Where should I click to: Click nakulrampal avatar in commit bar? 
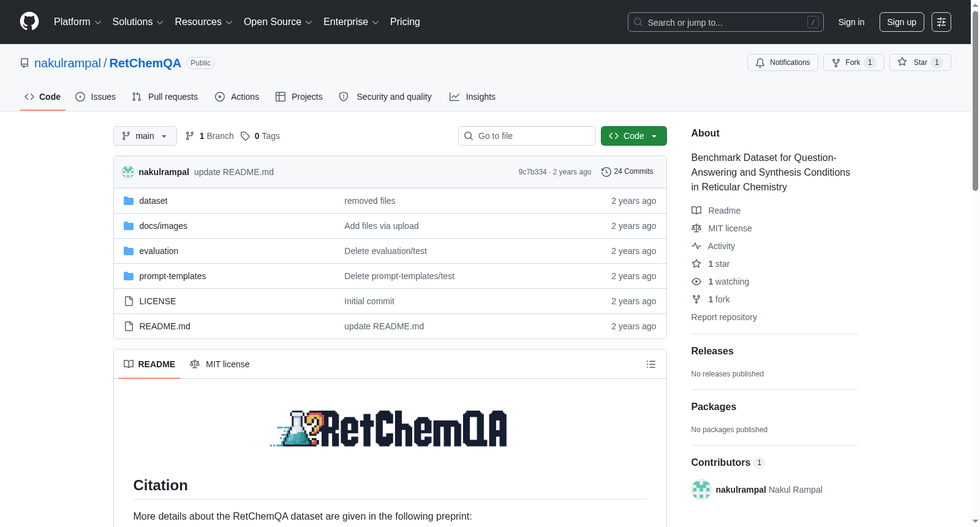point(128,172)
